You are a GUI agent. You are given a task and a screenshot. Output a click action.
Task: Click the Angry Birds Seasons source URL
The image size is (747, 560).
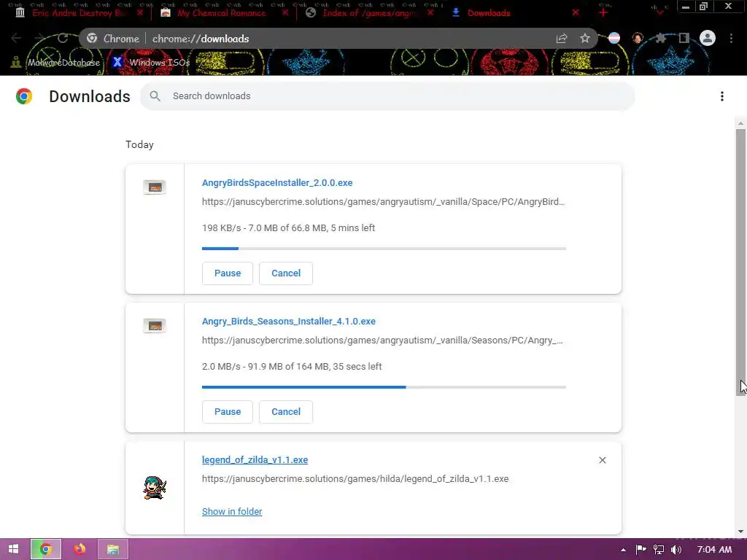(382, 341)
